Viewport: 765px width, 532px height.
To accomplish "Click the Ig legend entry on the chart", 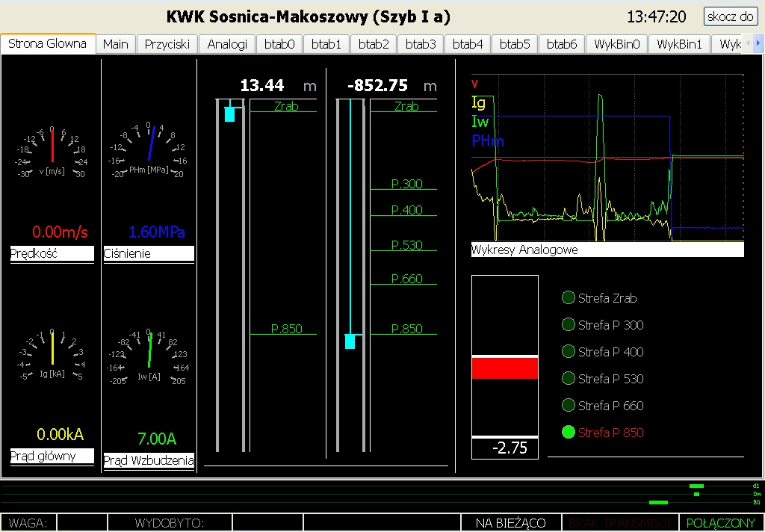I will 479,102.
